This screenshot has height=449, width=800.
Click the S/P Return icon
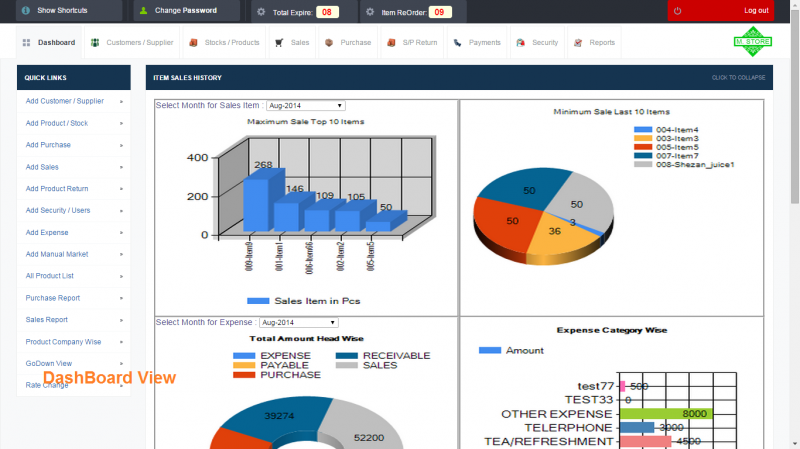click(391, 43)
